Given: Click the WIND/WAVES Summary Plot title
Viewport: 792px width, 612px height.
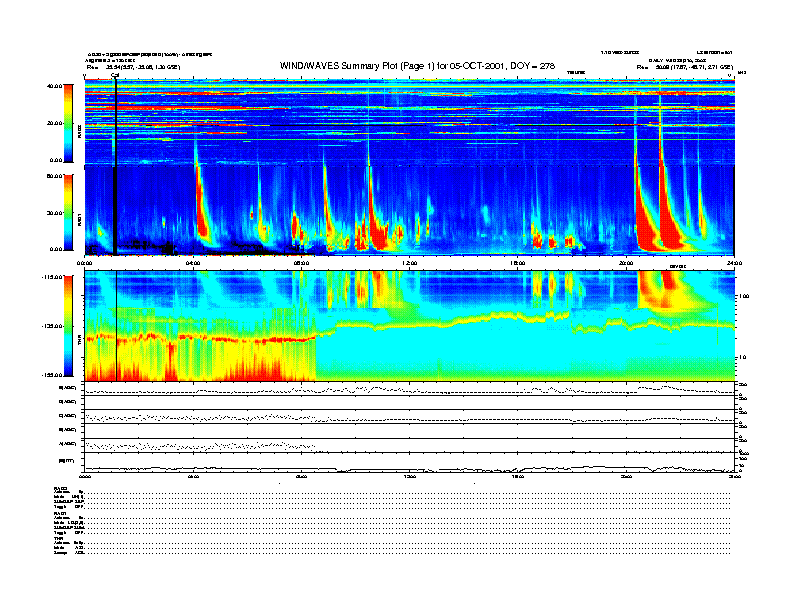Looking at the screenshot, I should point(417,66).
